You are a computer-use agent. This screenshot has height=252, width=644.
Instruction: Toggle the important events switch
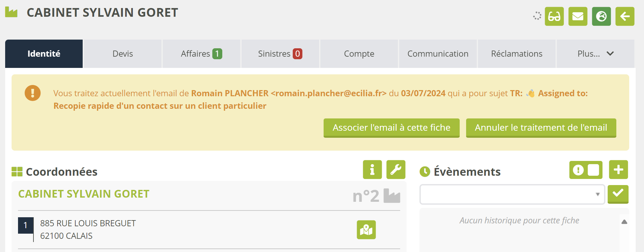pos(586,170)
